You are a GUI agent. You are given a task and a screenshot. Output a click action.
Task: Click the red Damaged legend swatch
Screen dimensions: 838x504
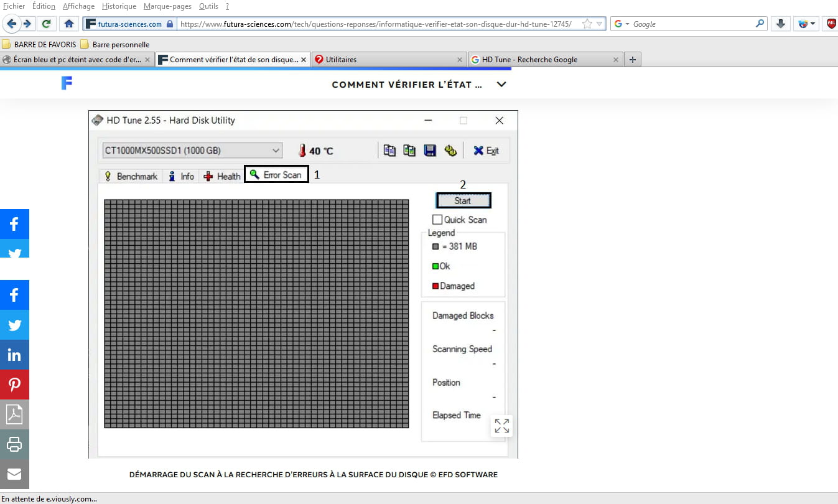pyautogui.click(x=435, y=286)
